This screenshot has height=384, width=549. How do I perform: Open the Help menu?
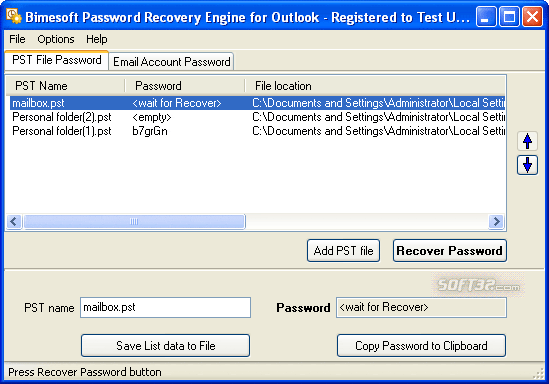pos(97,39)
